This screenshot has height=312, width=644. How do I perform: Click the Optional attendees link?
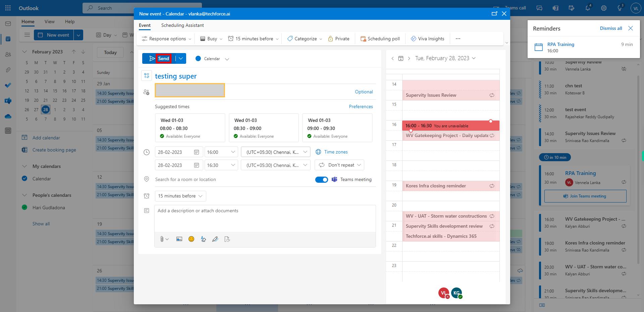pyautogui.click(x=364, y=92)
